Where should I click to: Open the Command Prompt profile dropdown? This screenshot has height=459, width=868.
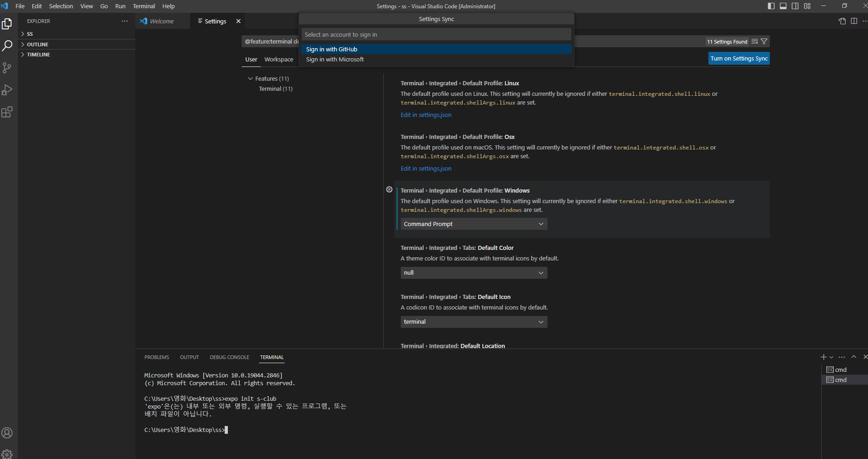tap(474, 224)
